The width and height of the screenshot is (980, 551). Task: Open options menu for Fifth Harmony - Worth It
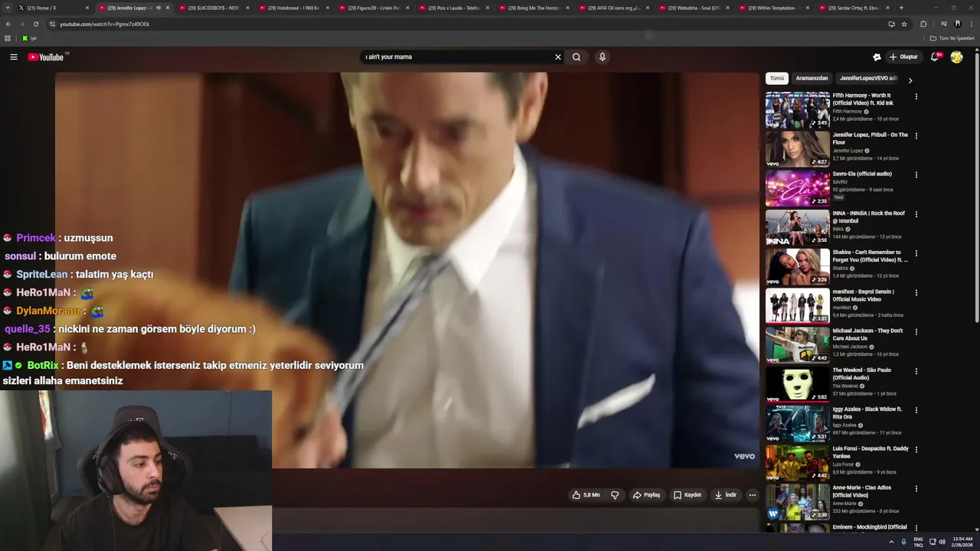tap(916, 96)
